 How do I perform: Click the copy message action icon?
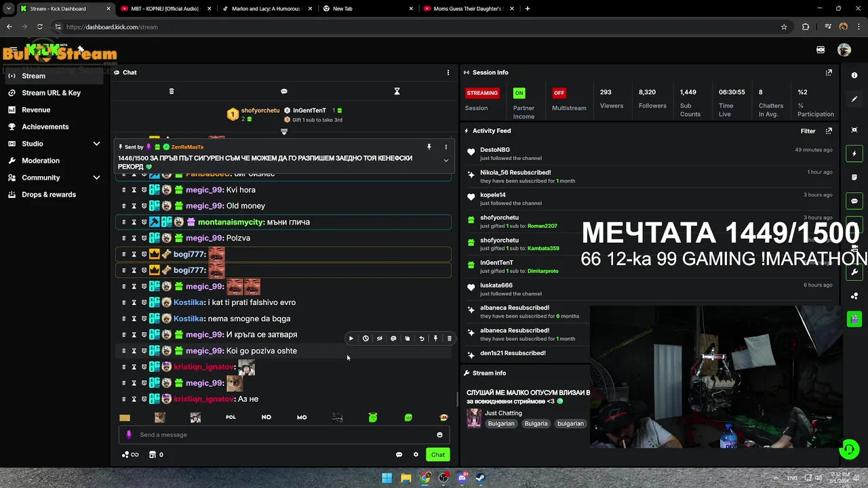(x=407, y=338)
